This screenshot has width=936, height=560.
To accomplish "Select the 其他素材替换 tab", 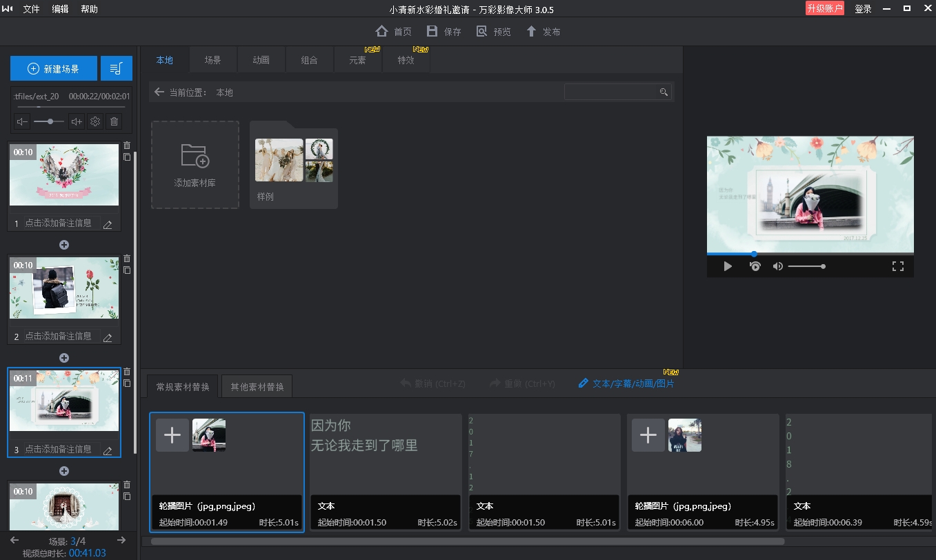I will (257, 387).
